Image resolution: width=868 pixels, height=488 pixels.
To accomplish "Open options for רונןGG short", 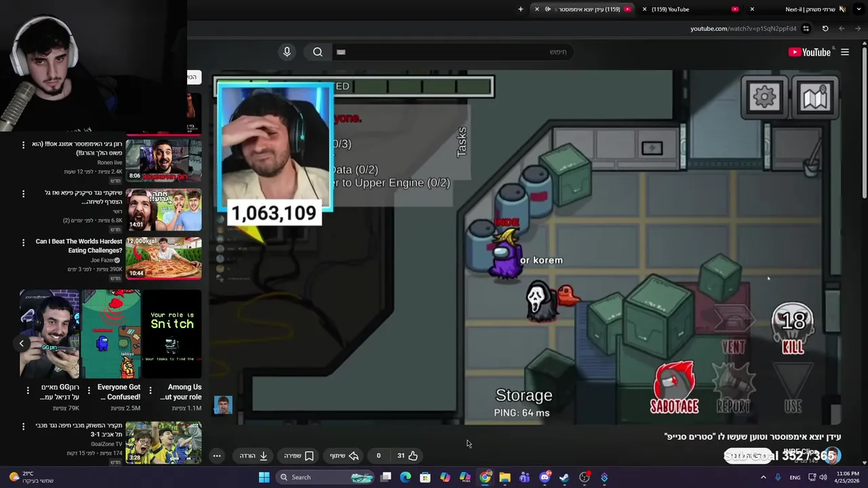I will (x=28, y=390).
